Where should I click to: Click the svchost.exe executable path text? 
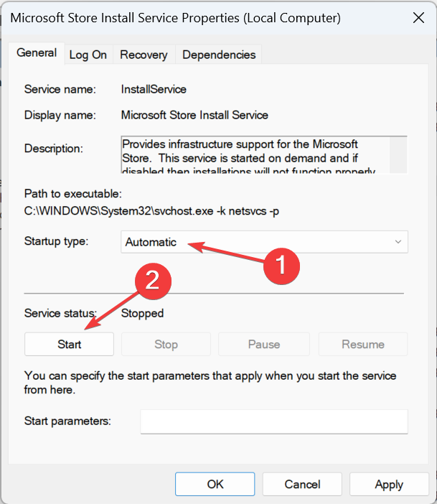151,211
